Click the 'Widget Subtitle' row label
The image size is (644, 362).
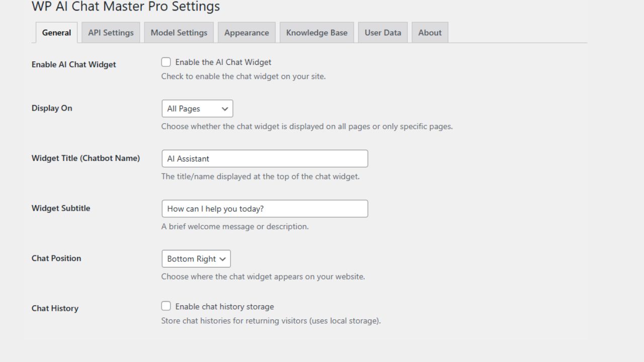[x=61, y=208]
